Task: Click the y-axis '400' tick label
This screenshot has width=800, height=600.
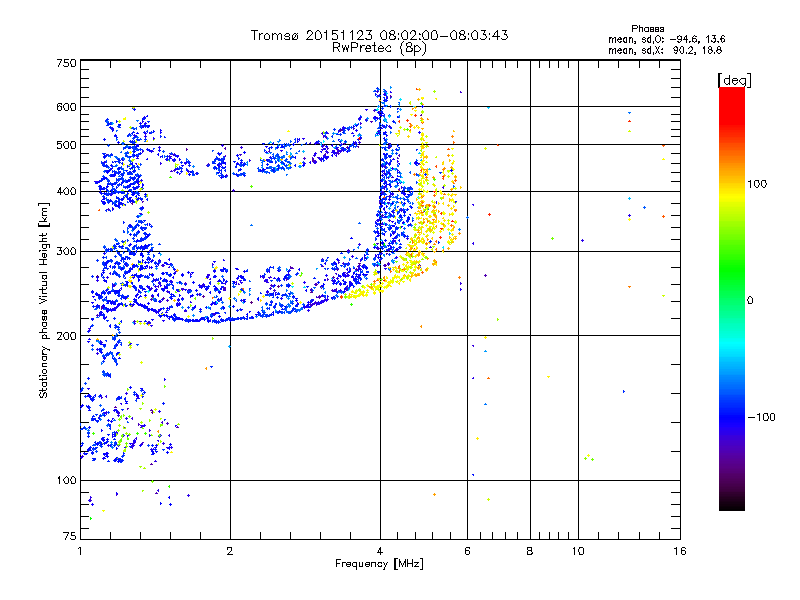Action: 66,192
